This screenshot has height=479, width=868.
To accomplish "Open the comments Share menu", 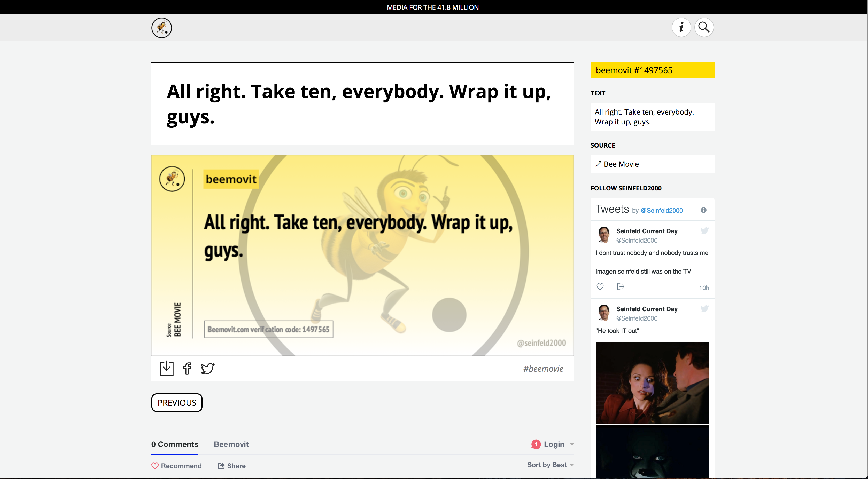I will coord(231,466).
